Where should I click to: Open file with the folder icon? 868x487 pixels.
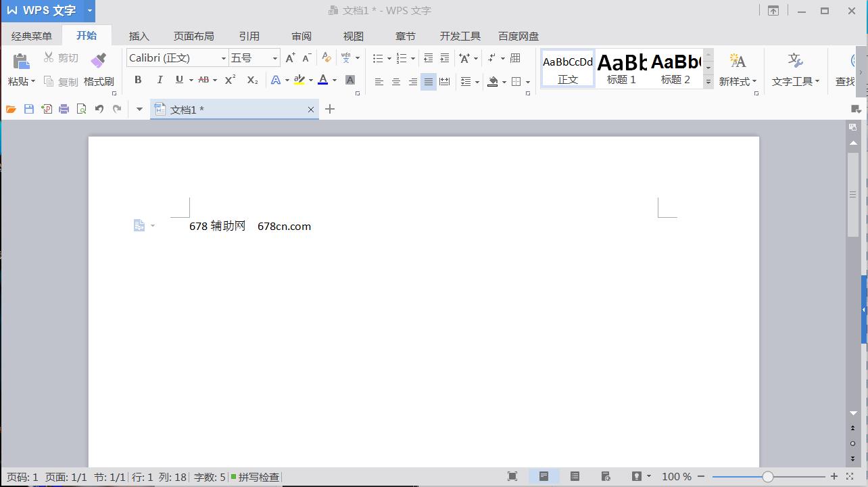coord(11,109)
